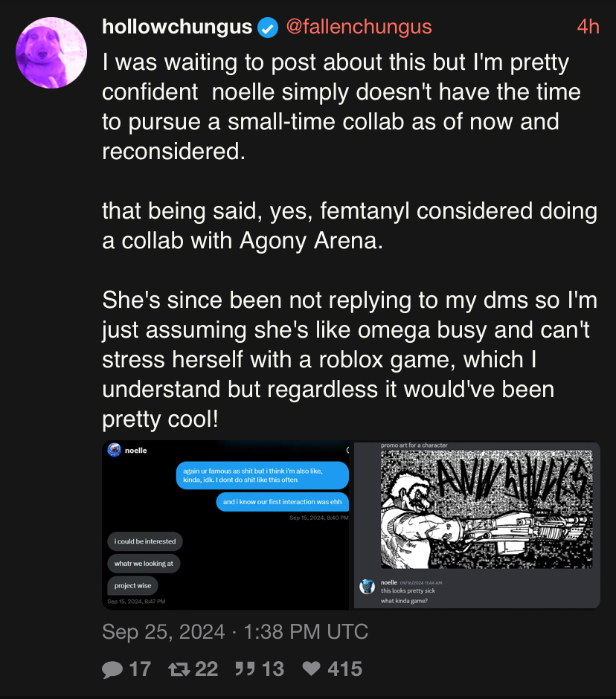Click the "whatr we looking at" bubble

(x=144, y=564)
